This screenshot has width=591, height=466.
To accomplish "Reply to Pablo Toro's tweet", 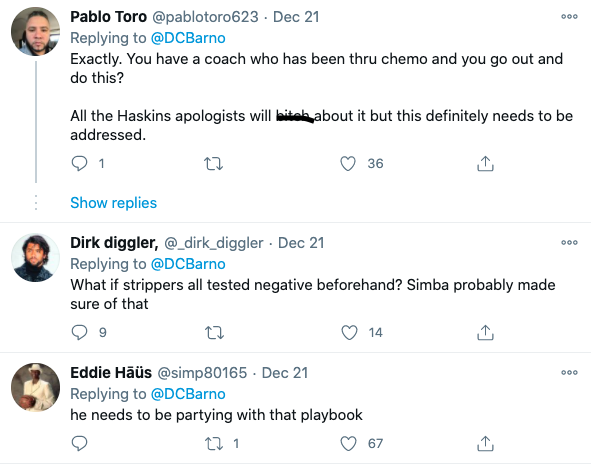I will [80, 164].
